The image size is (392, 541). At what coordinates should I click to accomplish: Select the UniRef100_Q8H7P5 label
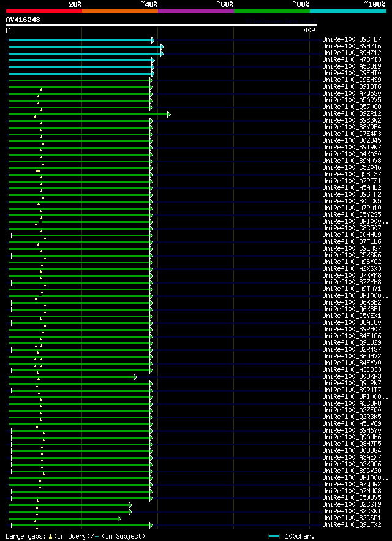click(352, 444)
